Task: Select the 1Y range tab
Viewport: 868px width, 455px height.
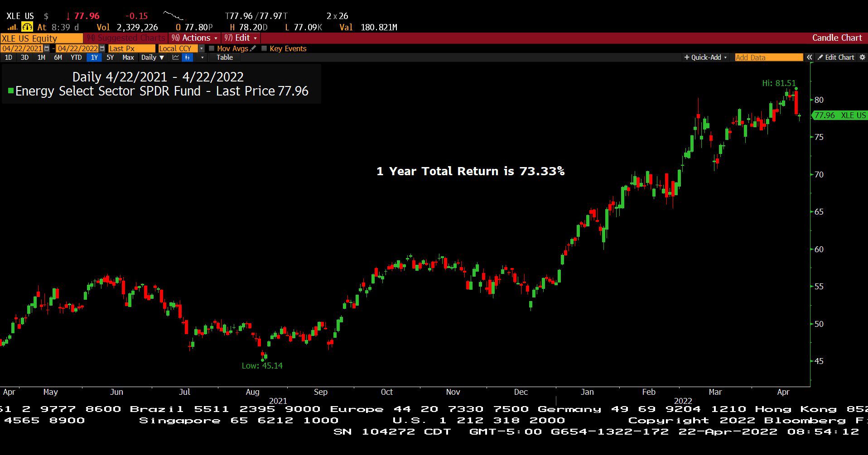Action: (94, 57)
